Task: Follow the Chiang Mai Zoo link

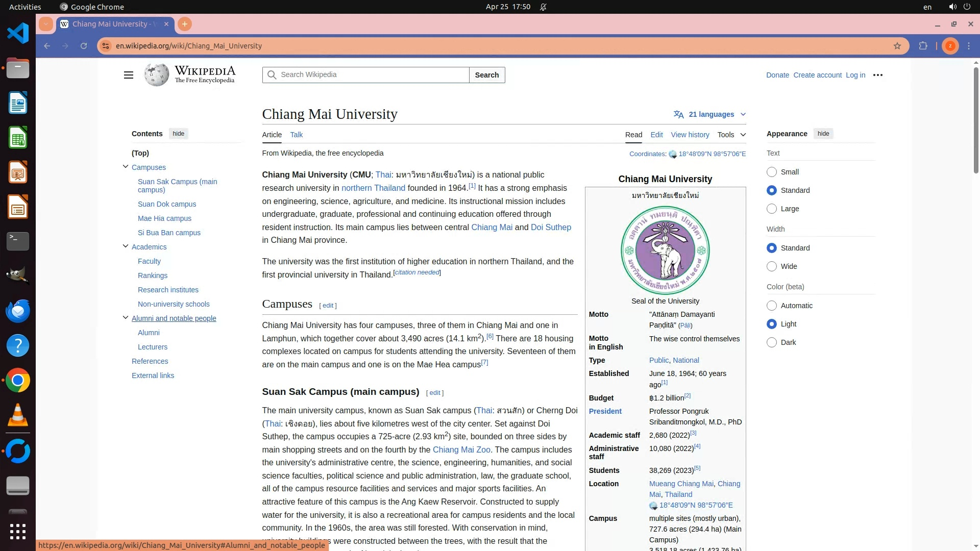Action: (461, 449)
